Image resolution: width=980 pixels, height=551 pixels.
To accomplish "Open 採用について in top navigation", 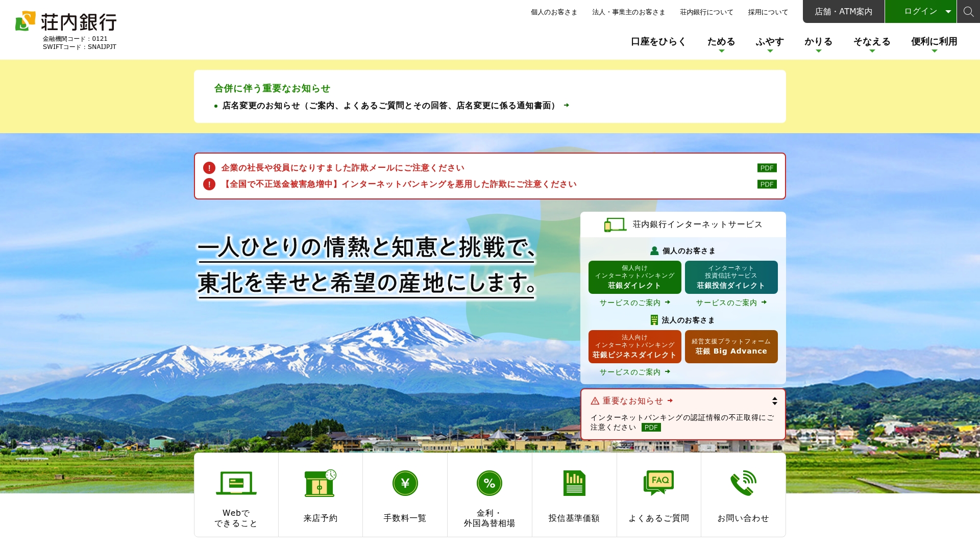I will (x=768, y=12).
